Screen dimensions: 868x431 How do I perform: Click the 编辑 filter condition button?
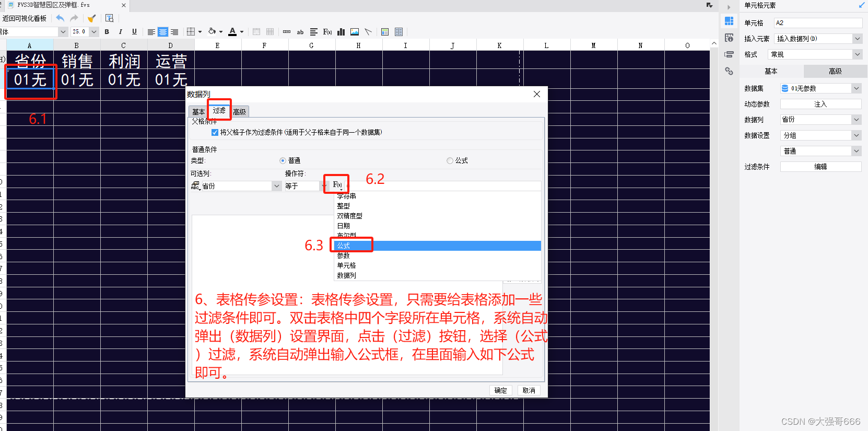[820, 167]
